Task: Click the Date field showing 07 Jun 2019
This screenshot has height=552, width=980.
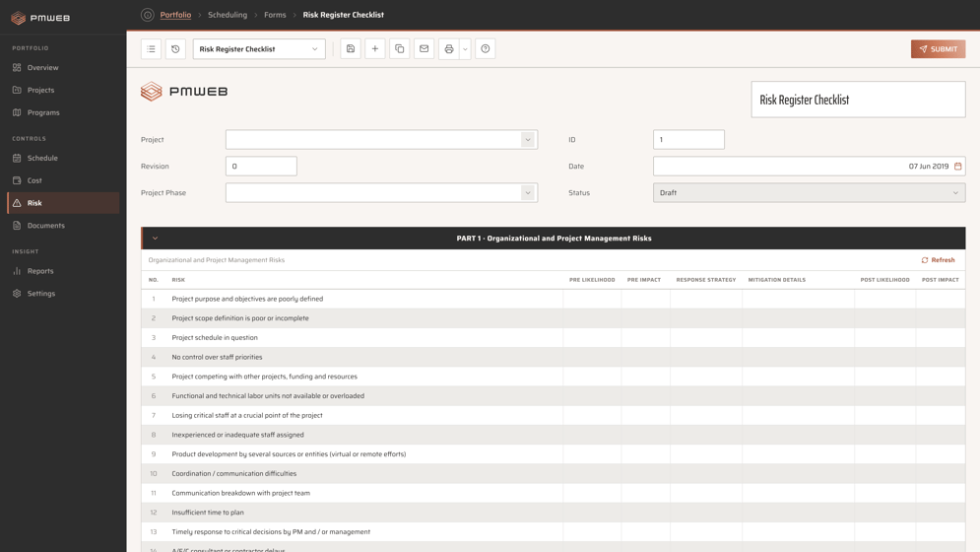Action: 809,166
